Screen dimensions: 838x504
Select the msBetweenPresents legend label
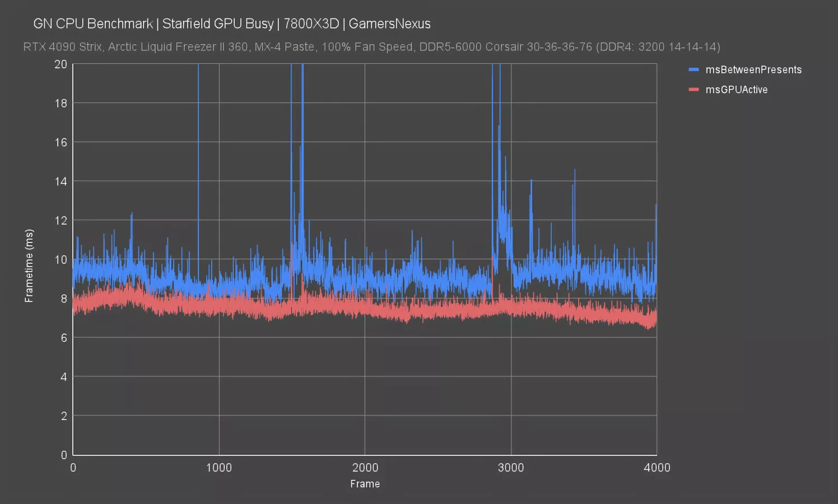[754, 69]
